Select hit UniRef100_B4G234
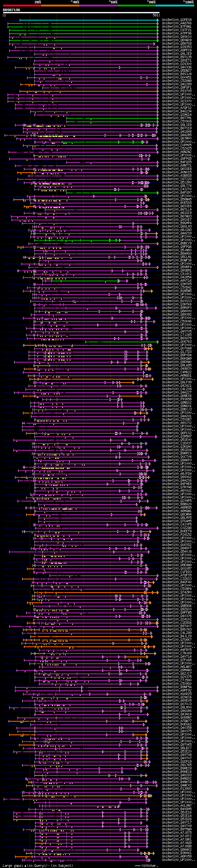197x868 pixels. [x=176, y=111]
